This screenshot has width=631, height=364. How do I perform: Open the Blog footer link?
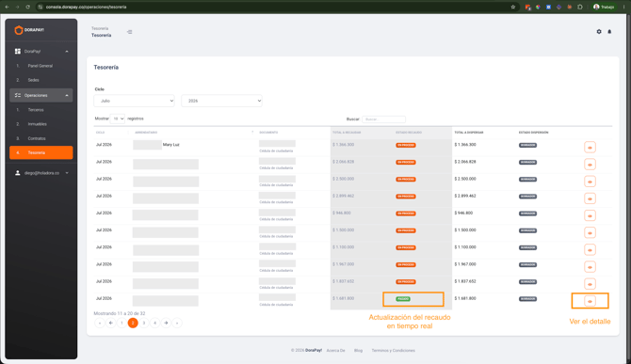click(358, 350)
